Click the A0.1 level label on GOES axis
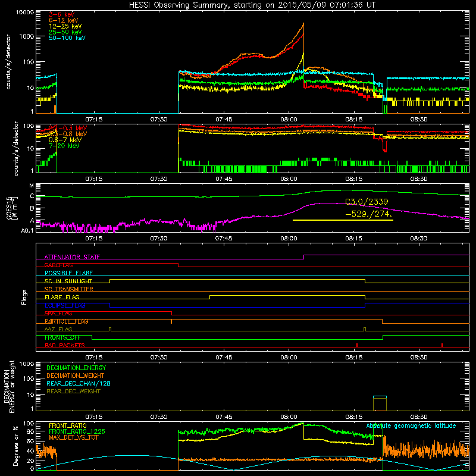Screen dimensions: 476x476 click(x=27, y=231)
